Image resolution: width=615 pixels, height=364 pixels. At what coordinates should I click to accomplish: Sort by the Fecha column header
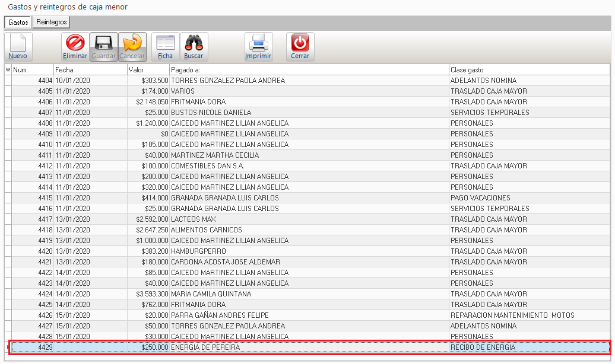(90, 70)
